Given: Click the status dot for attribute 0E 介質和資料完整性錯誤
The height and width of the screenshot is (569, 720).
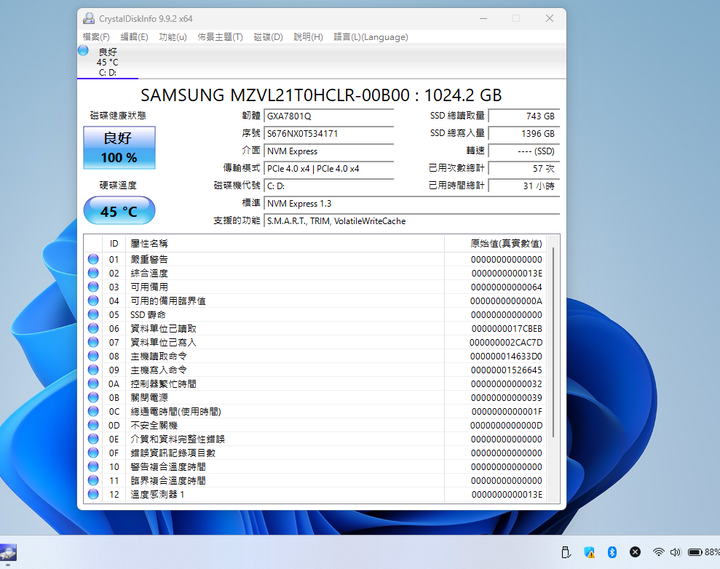Looking at the screenshot, I should click(93, 439).
